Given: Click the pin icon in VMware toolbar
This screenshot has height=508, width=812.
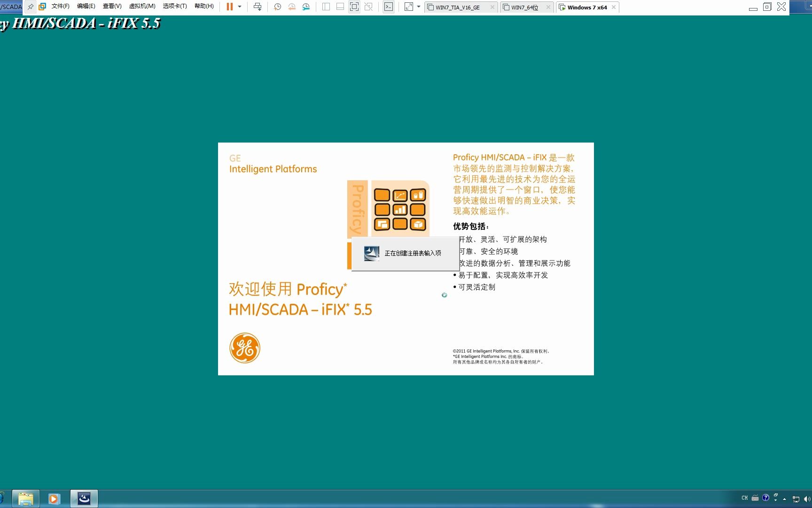Looking at the screenshot, I should tap(31, 7).
